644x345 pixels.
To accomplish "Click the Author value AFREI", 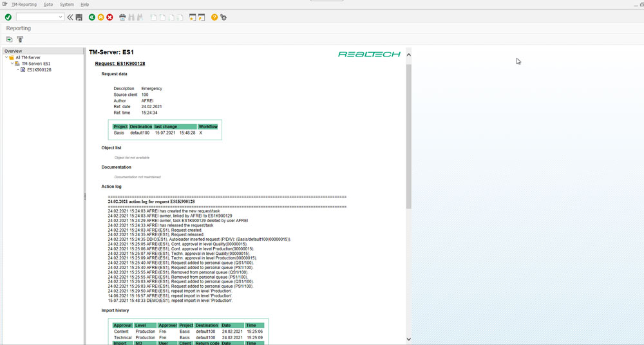I will pos(147,100).
